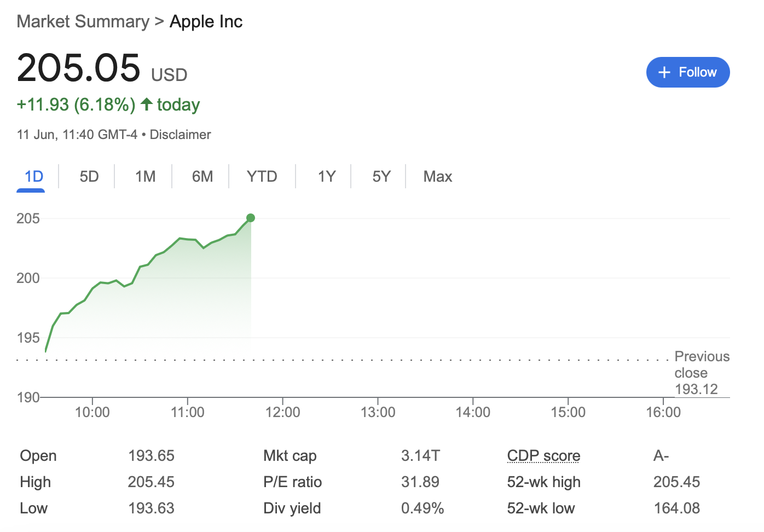Select the 1Y time range
The width and height of the screenshot is (764, 532).
coord(327,176)
